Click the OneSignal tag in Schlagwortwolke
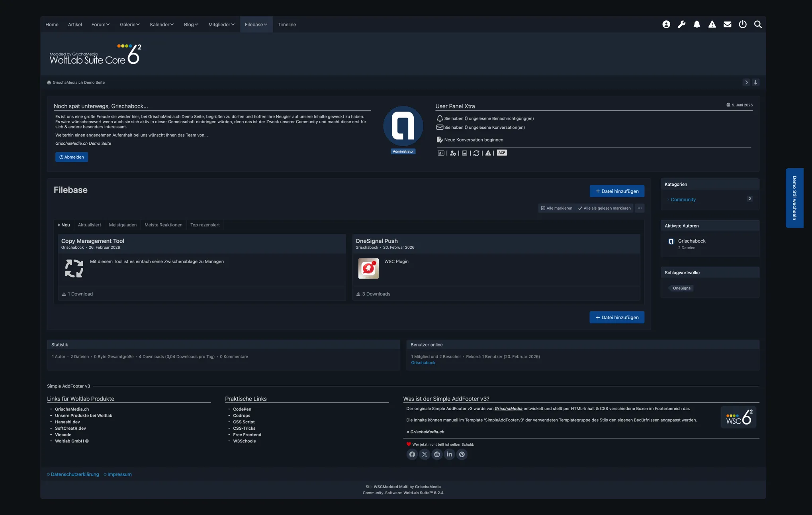812x515 pixels. [682, 288]
